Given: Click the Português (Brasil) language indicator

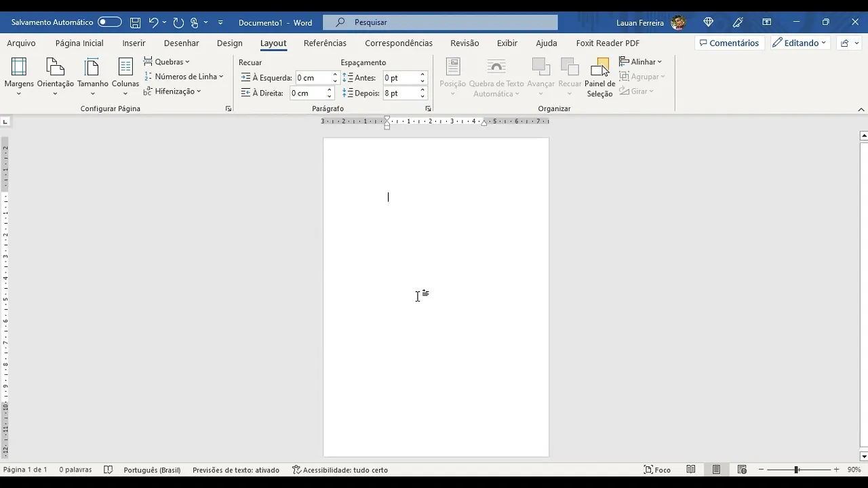Looking at the screenshot, I should [x=152, y=470].
